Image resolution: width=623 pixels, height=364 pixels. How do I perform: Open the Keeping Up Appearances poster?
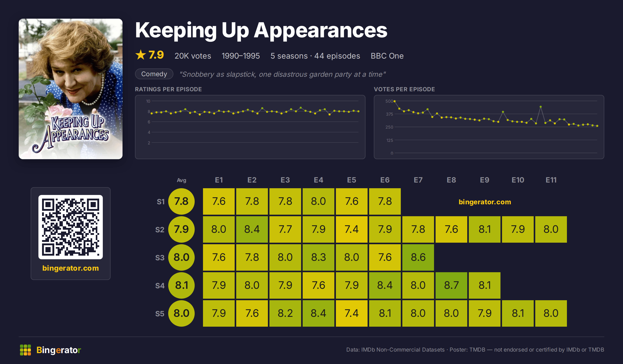click(x=71, y=89)
